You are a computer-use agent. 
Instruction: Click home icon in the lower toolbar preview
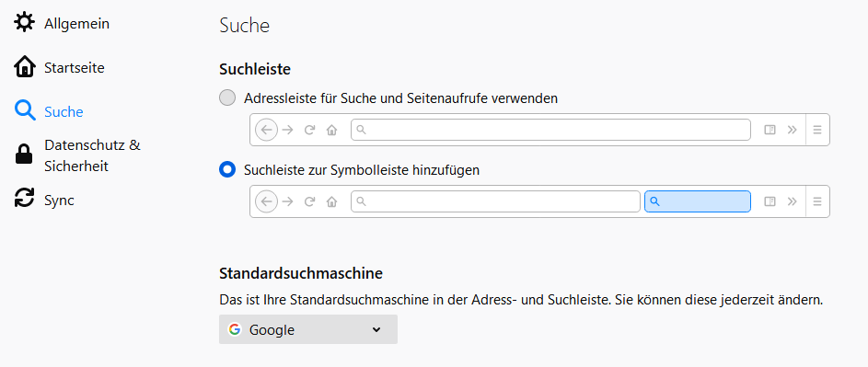click(331, 201)
